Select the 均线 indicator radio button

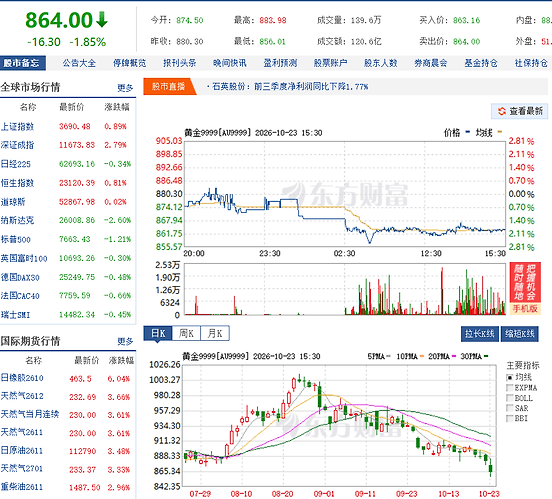[509, 378]
